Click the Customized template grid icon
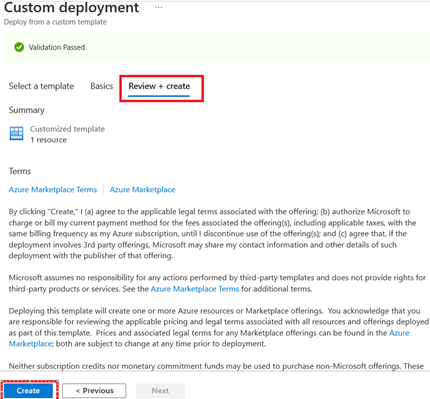The height and width of the screenshot is (399, 430). click(16, 133)
